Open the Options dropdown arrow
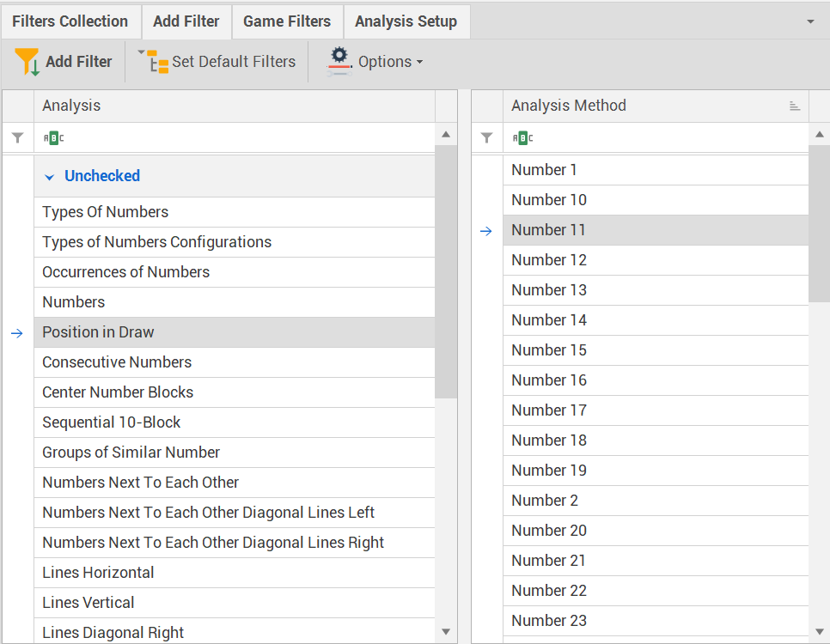Image resolution: width=830 pixels, height=644 pixels. pos(419,63)
